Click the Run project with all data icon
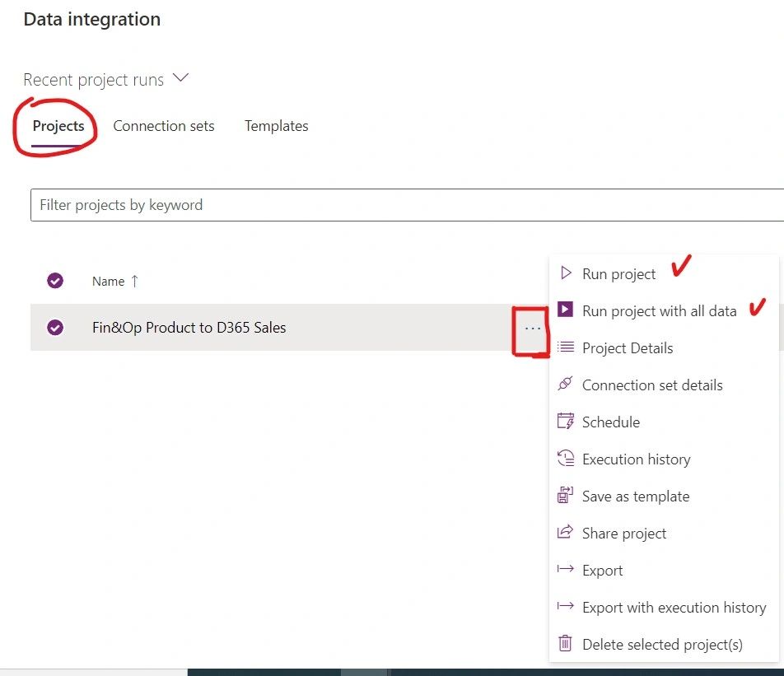Screen dimensions: 784x676 (x=567, y=310)
